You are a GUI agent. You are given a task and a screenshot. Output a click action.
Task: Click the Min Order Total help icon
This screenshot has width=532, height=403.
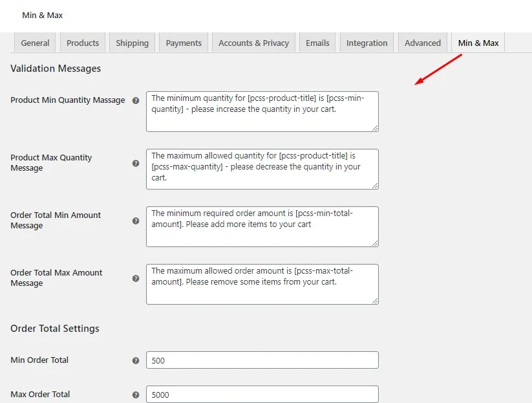point(136,361)
